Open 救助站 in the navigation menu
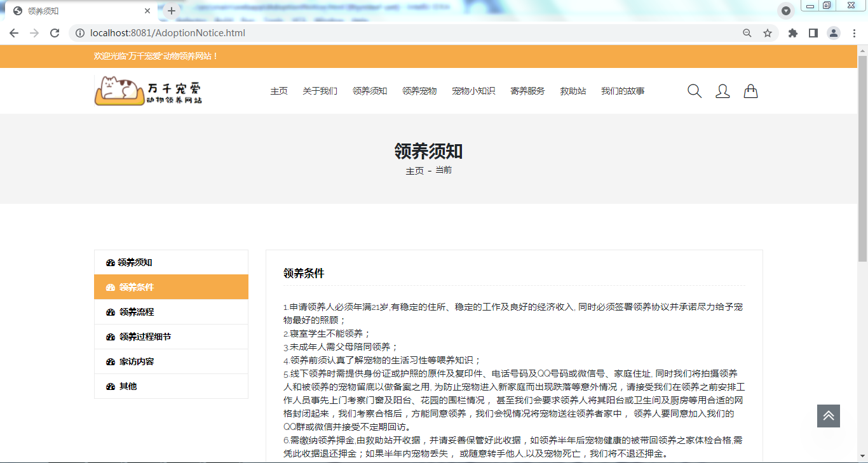 pos(573,91)
